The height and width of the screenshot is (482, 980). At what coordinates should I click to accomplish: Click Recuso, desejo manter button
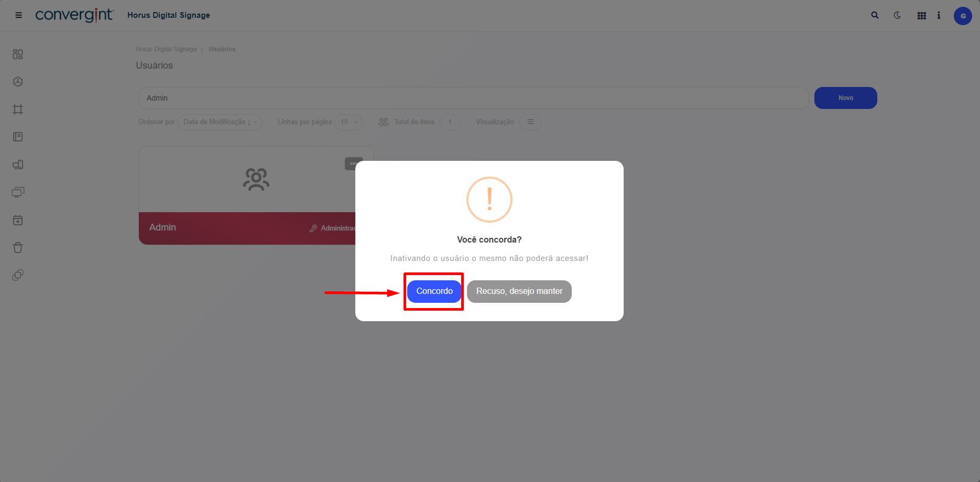(519, 291)
